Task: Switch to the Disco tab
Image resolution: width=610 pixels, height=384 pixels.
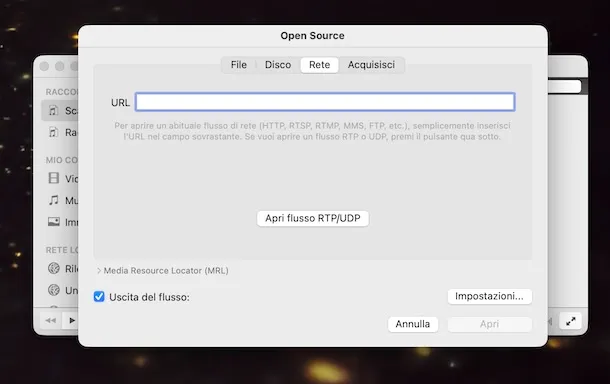Action: [278, 65]
